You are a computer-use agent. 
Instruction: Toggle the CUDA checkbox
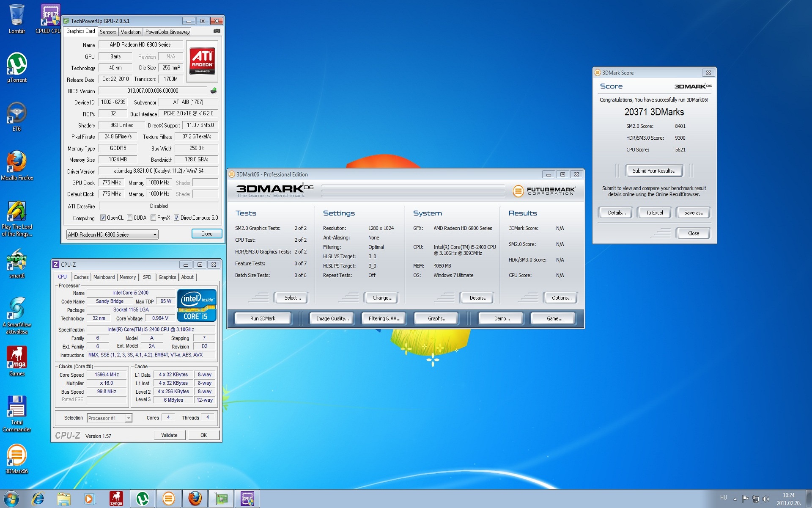pyautogui.click(x=129, y=218)
